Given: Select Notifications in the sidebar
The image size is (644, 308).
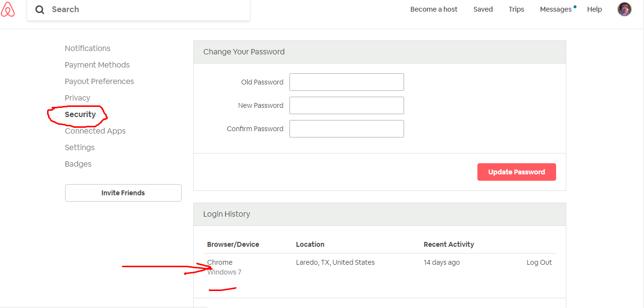Looking at the screenshot, I should [87, 48].
